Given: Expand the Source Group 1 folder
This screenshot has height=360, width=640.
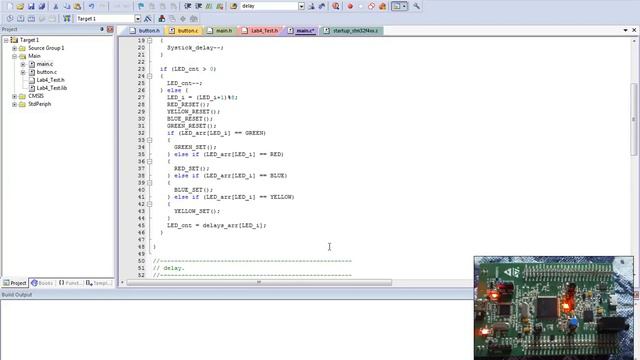Looking at the screenshot, I should (x=15, y=48).
